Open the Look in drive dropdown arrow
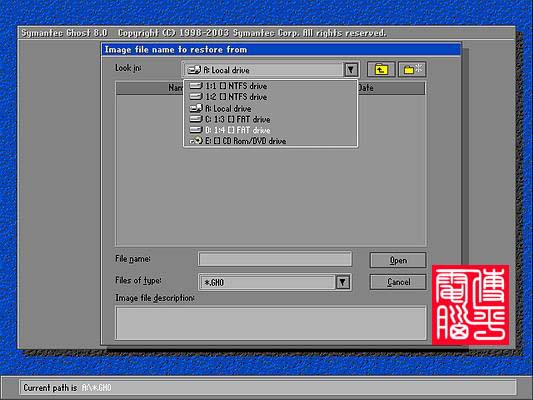This screenshot has height=400, width=533. (351, 70)
